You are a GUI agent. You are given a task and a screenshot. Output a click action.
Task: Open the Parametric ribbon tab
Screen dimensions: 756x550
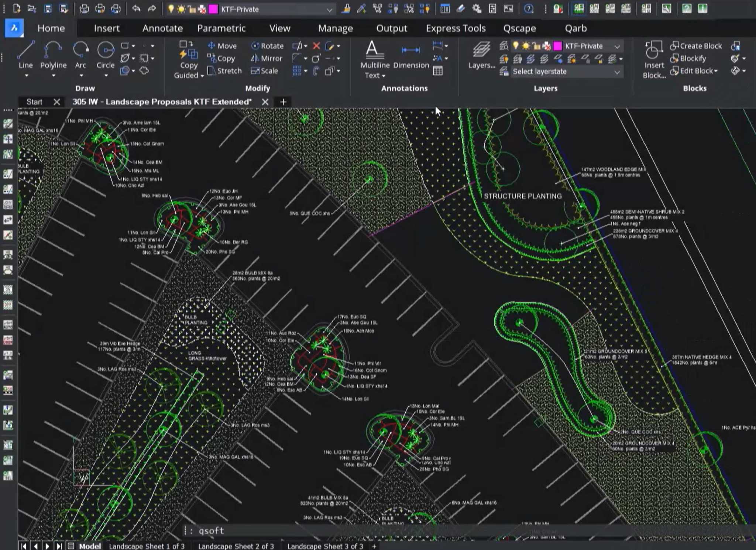[x=221, y=28]
